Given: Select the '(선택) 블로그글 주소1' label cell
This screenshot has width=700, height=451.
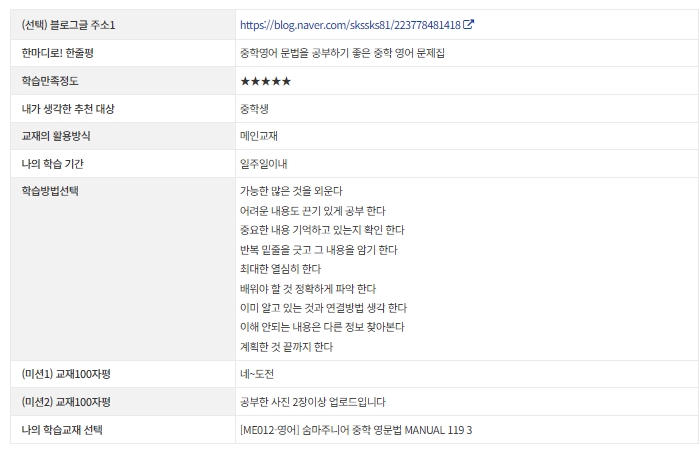Looking at the screenshot, I should (69, 24).
